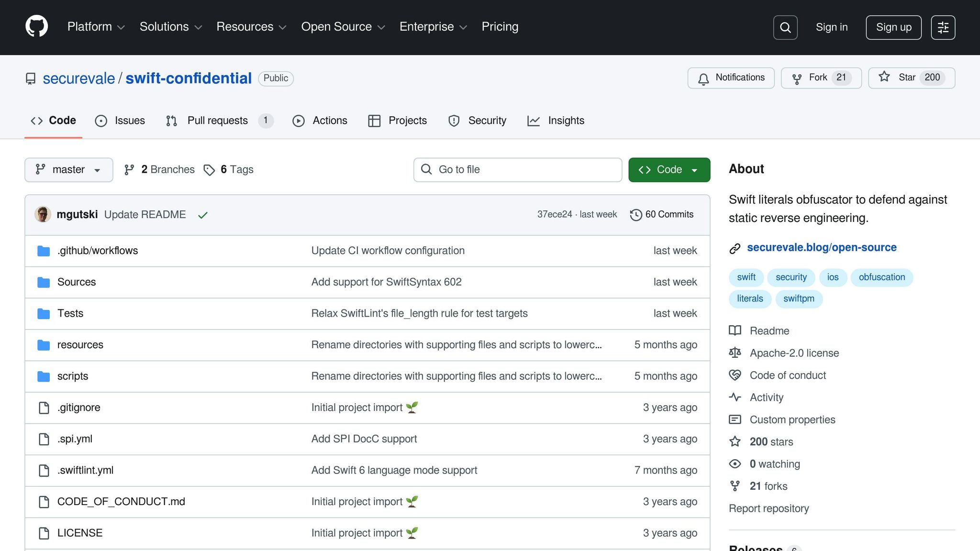The height and width of the screenshot is (551, 980).
Task: Open the Sources folder
Action: 77,282
